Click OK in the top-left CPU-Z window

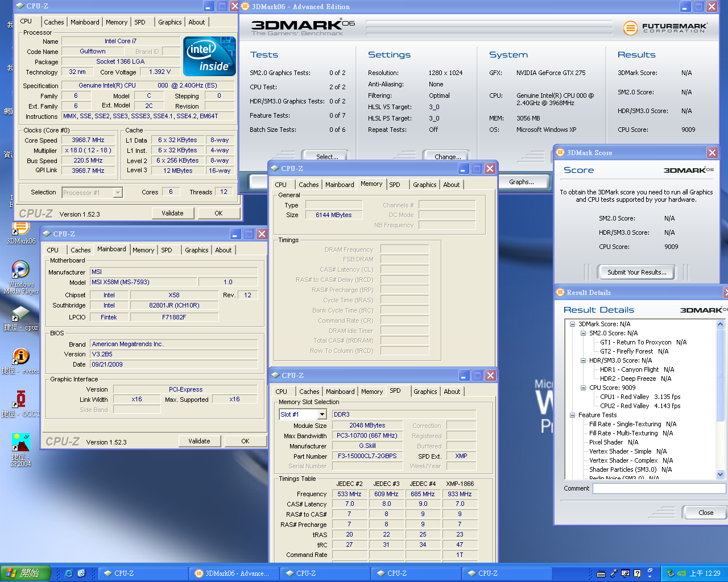coord(218,213)
